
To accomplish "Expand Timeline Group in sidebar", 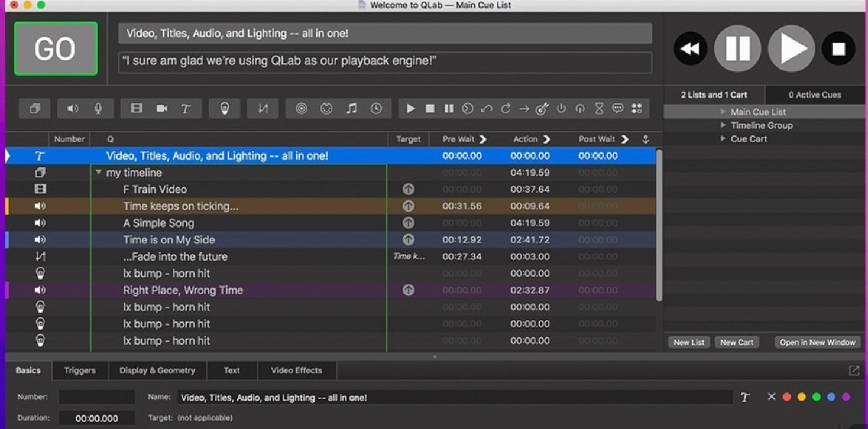I will coord(723,125).
